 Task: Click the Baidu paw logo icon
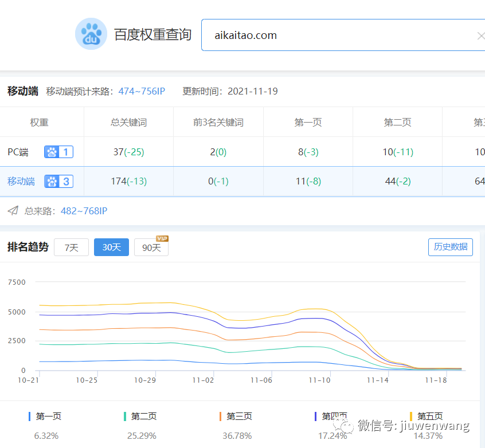tap(91, 34)
